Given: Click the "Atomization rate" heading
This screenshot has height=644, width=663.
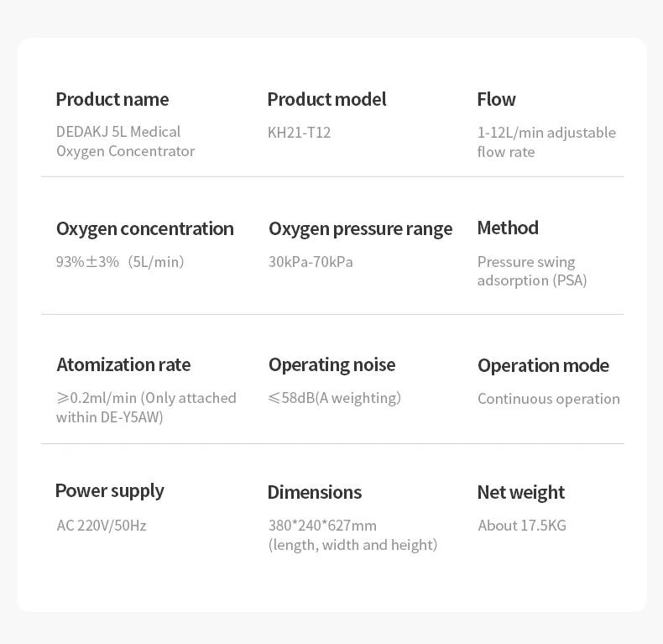Looking at the screenshot, I should click(x=123, y=364).
